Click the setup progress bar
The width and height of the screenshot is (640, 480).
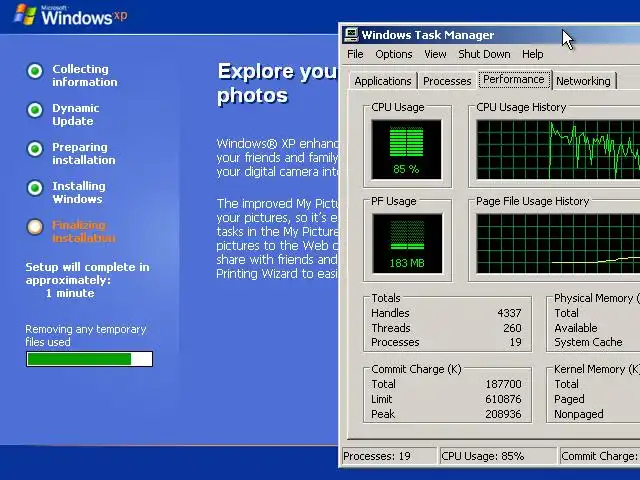tap(89, 359)
